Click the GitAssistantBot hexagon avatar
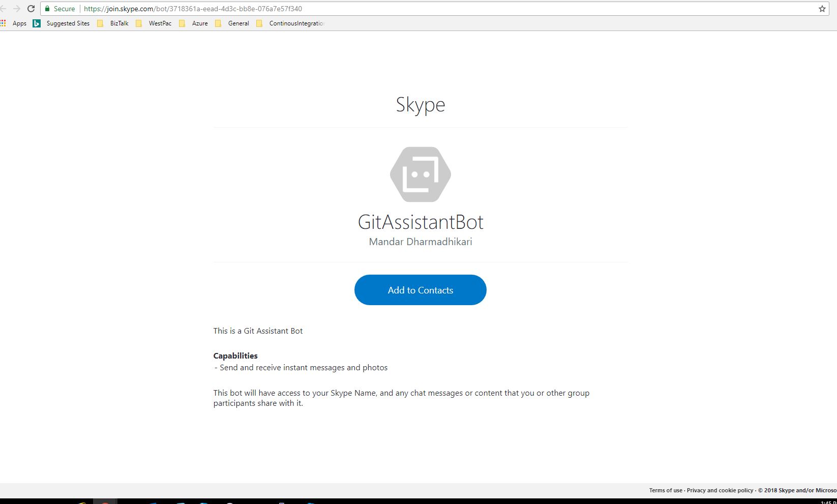 click(x=421, y=174)
